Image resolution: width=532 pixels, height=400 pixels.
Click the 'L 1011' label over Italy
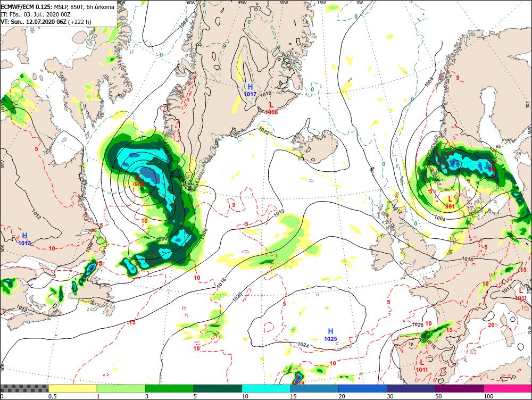point(521,294)
